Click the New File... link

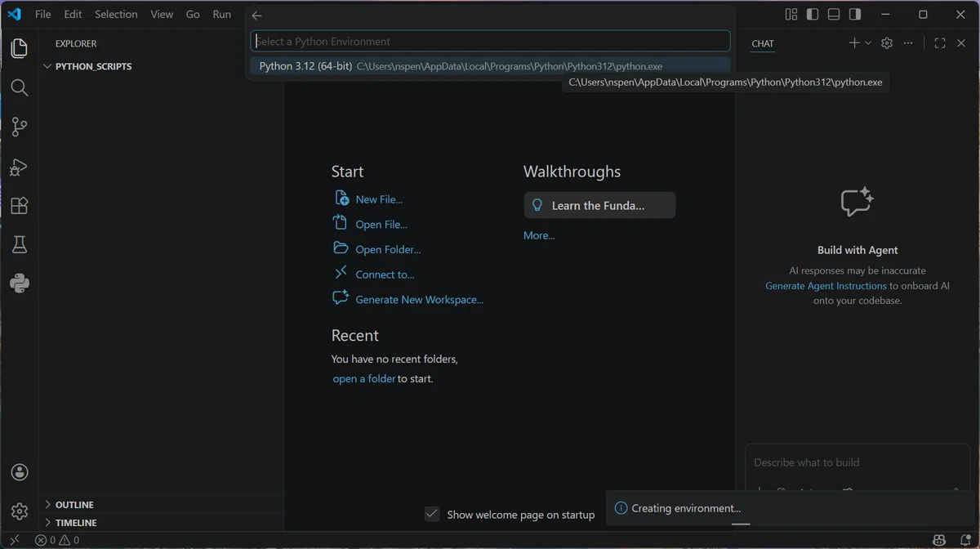pos(379,199)
